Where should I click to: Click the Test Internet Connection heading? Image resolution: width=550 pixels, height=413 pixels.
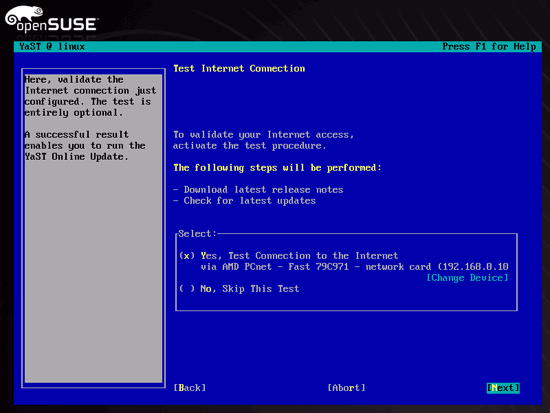click(x=239, y=68)
